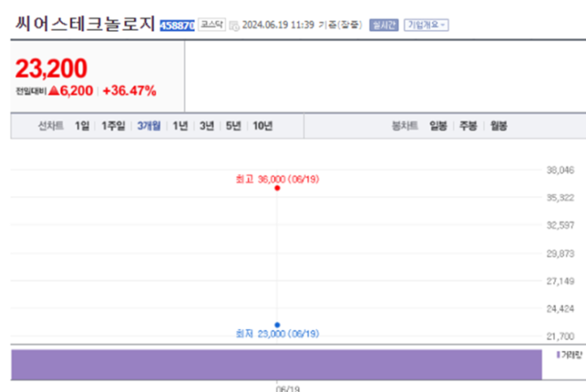Show the 일봉 daily candle chart
The height and width of the screenshot is (392, 586).
[x=438, y=126]
